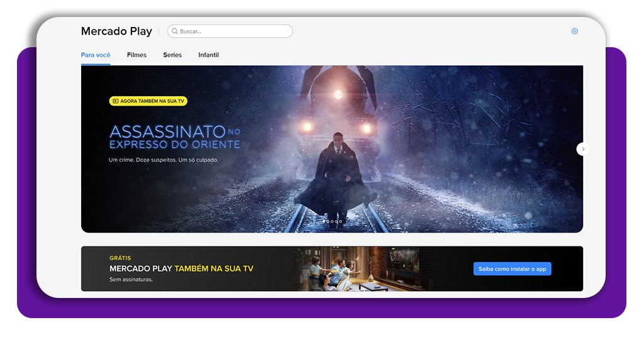Select the first filled carousel dot
Screen dimensions: 644x337
324,222
